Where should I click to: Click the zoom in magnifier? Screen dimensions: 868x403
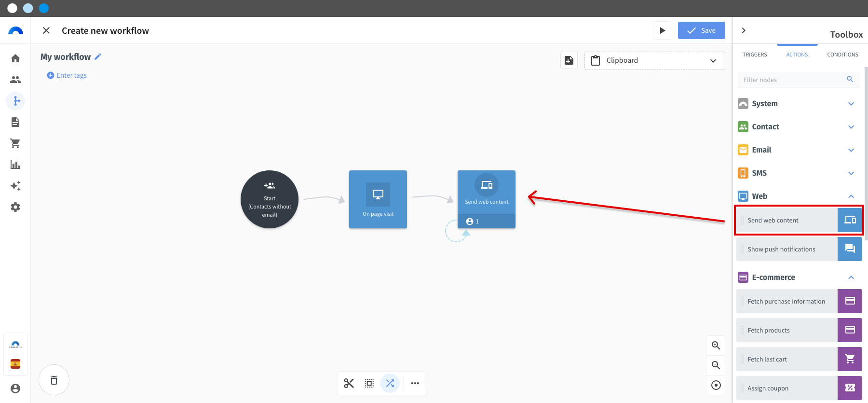[716, 346]
